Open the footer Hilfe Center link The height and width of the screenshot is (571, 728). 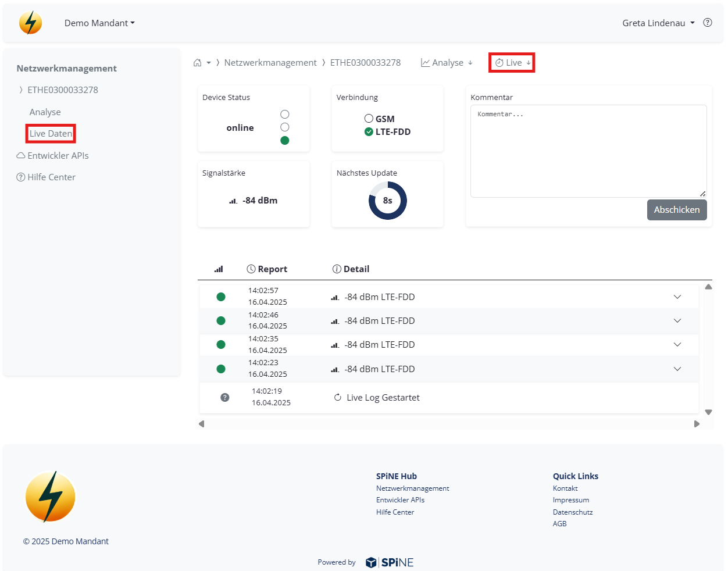(395, 512)
